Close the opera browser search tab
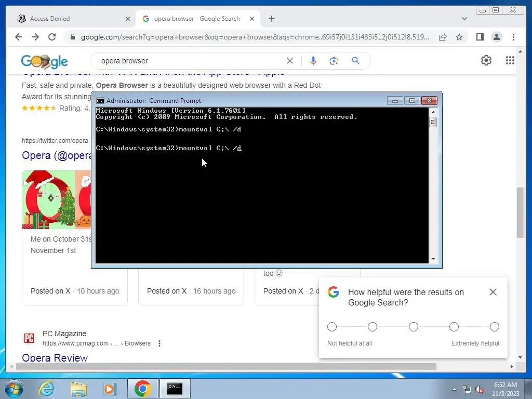The image size is (532, 399). 252,19
